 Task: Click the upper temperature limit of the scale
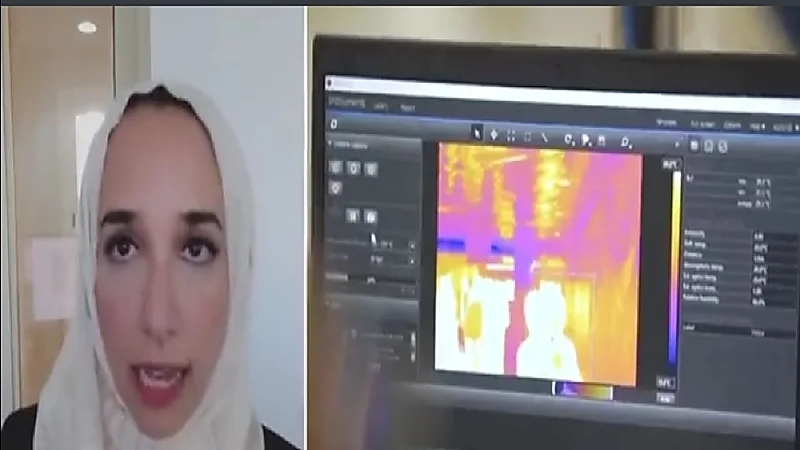[667, 163]
